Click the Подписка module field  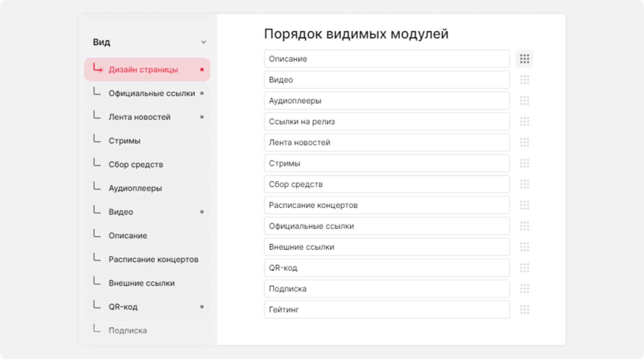click(386, 289)
